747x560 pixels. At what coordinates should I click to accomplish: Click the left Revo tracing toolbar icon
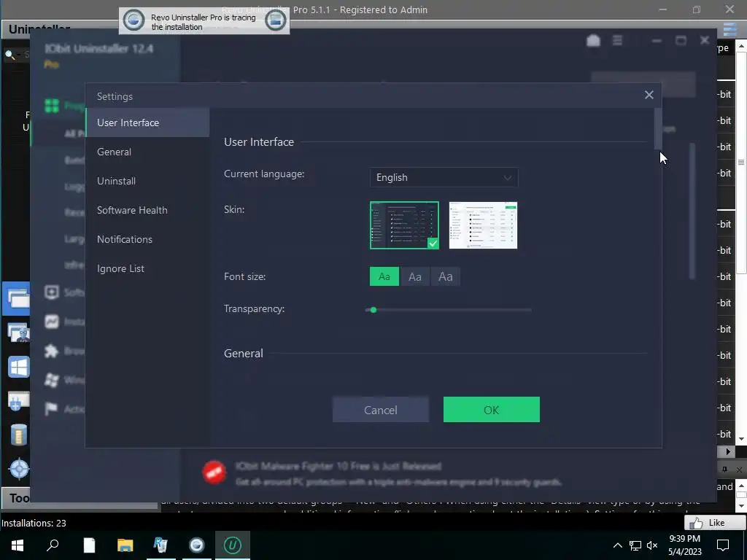[x=134, y=21]
